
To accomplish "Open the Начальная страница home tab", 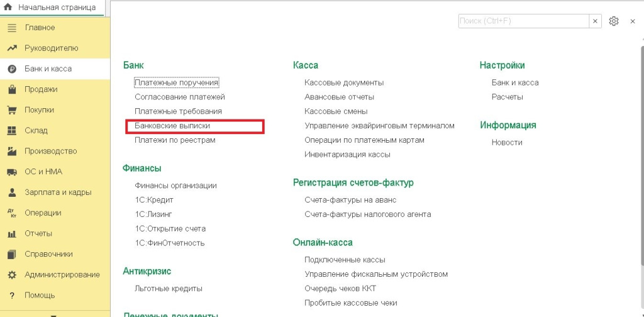I will 53,8.
